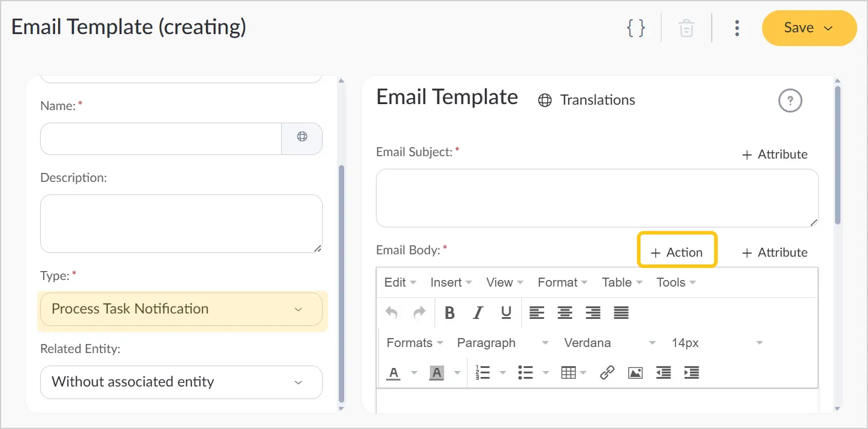Open the Edit menu
Viewport: 868px width, 429px height.
(x=400, y=282)
